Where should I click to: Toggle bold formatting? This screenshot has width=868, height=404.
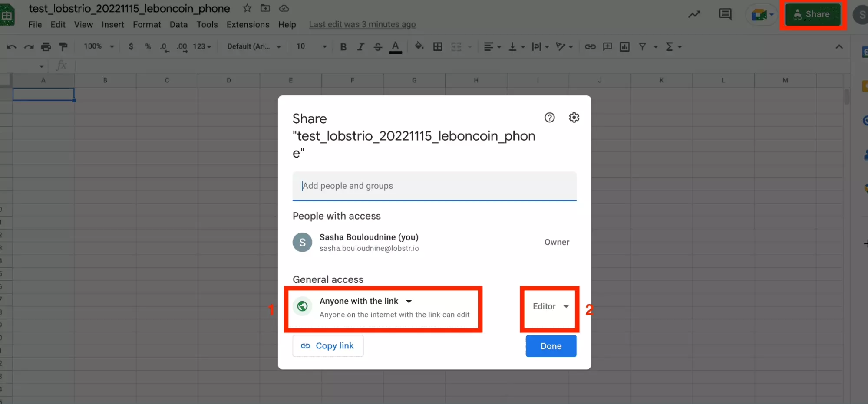[343, 46]
